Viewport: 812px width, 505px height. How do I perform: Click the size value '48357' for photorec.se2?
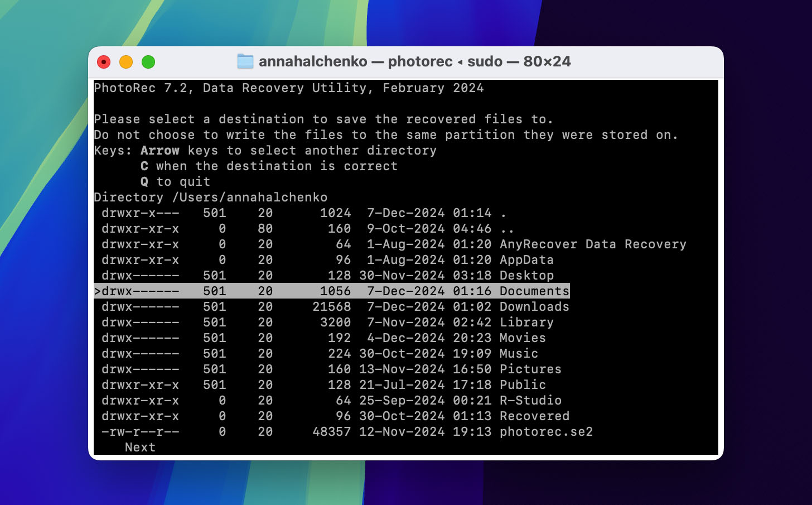point(332,432)
